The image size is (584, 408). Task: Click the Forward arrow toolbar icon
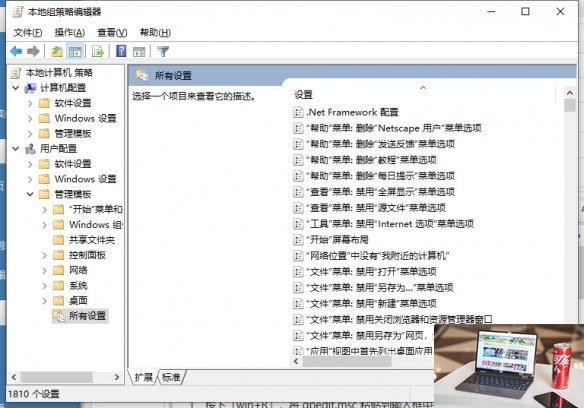[33, 51]
